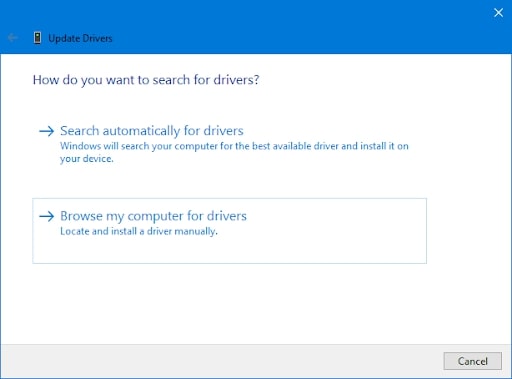Click 'Locate and install a driver manually' text

click(139, 231)
